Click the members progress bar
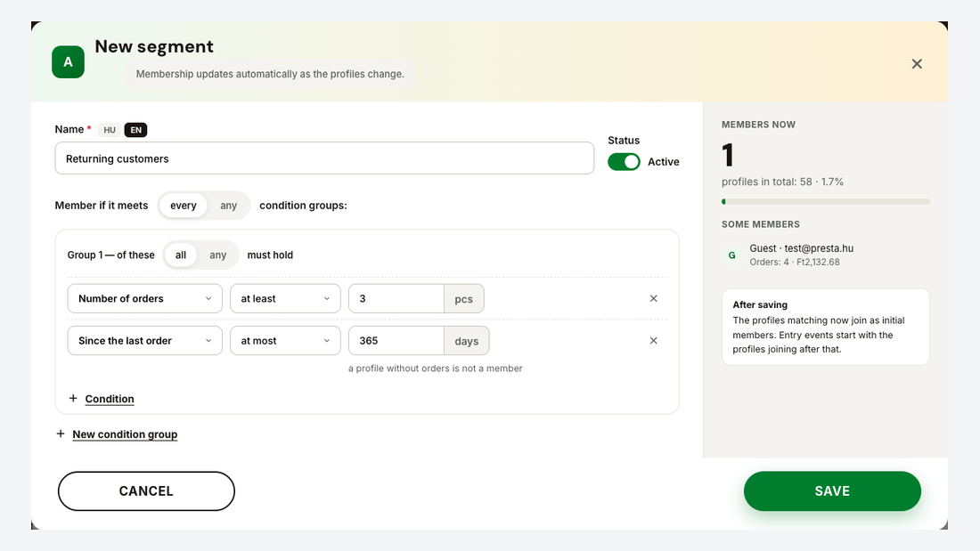This screenshot has width=980, height=551. [825, 202]
